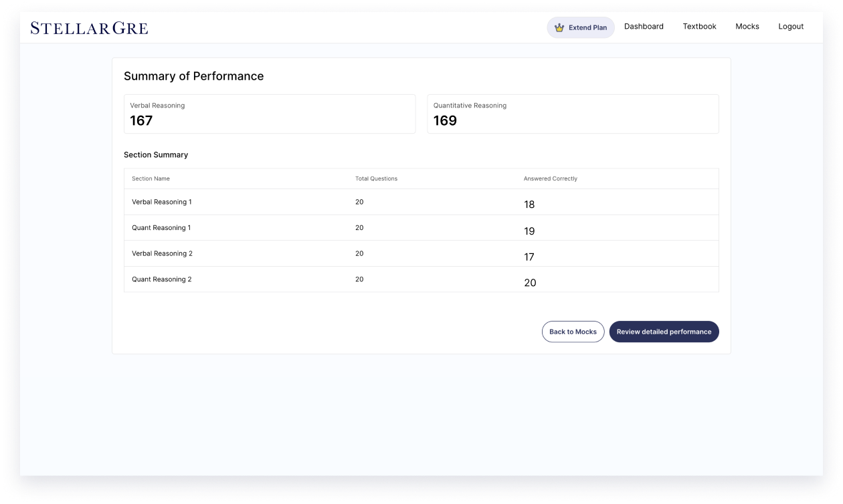Open the Dashboard page
This screenshot has width=843, height=504.
click(x=644, y=27)
